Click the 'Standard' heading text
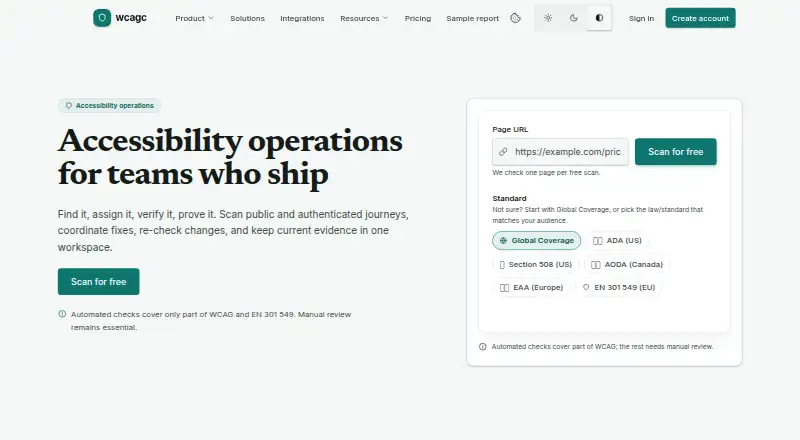This screenshot has width=800, height=440. (x=509, y=198)
